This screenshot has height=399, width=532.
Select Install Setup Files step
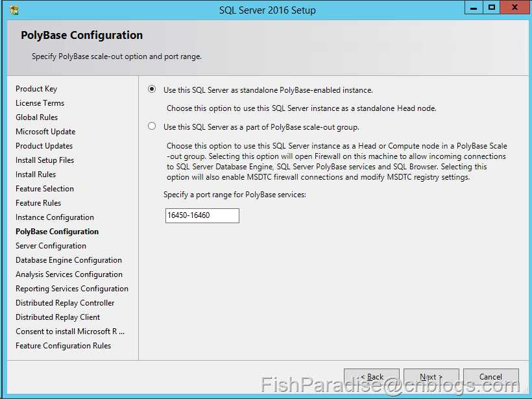pos(45,160)
